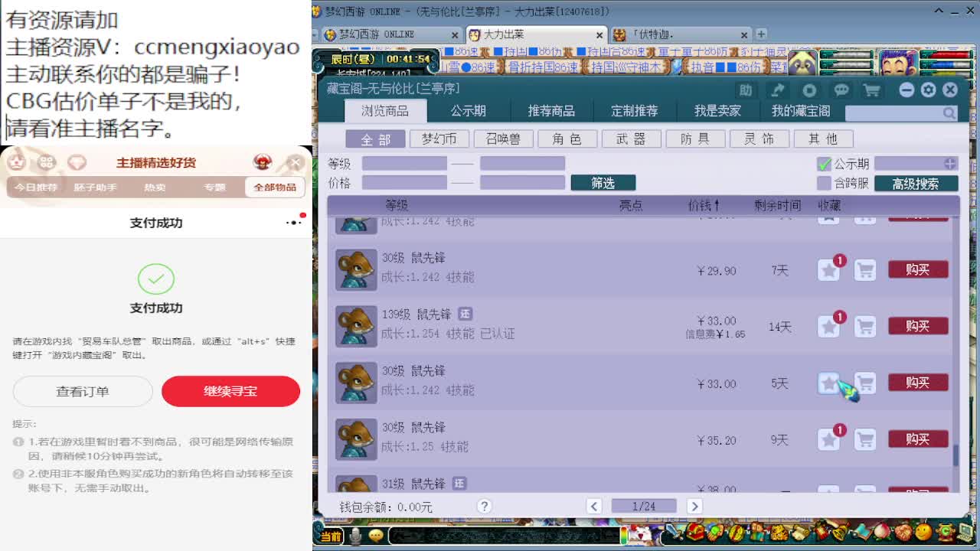Click the 30级 鼠先锋 ¥29.90 pet thumbnail
The image size is (980, 551).
coord(356,270)
